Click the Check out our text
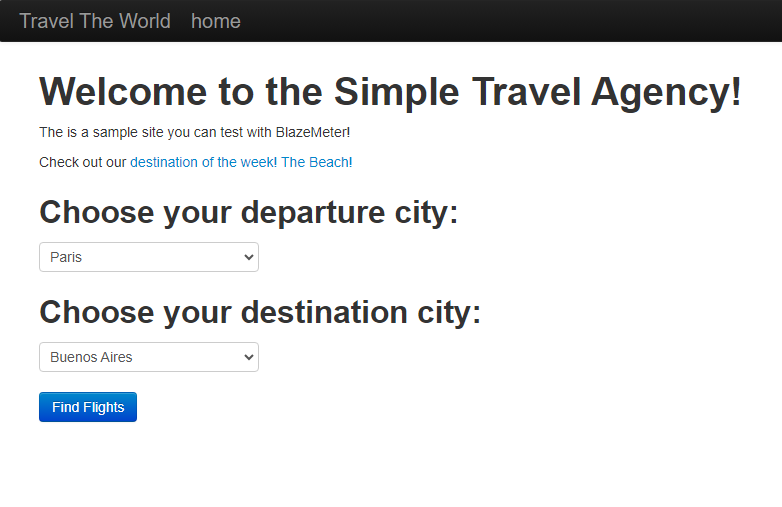The width and height of the screenshot is (782, 507). pyautogui.click(x=83, y=162)
